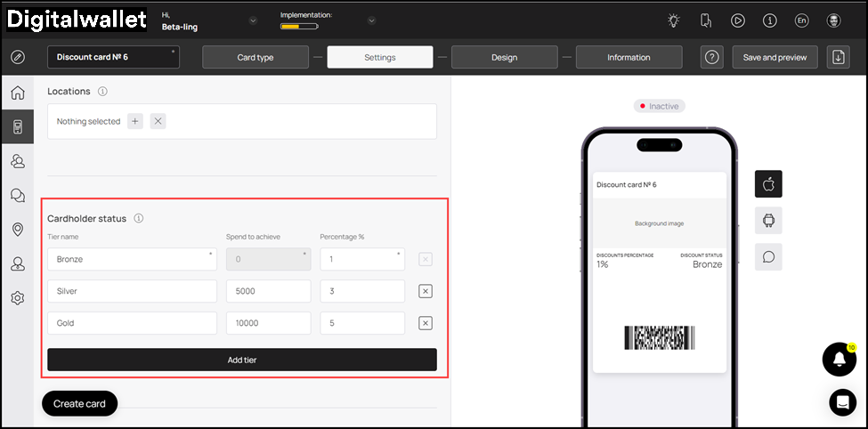
Task: Open the home icon in left sidebar
Action: pyautogui.click(x=18, y=93)
